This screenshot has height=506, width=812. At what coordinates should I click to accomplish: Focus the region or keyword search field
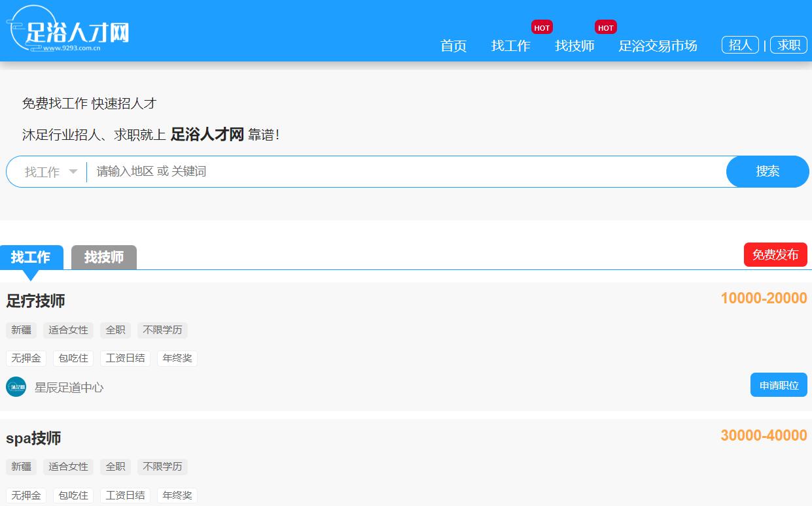click(x=406, y=172)
